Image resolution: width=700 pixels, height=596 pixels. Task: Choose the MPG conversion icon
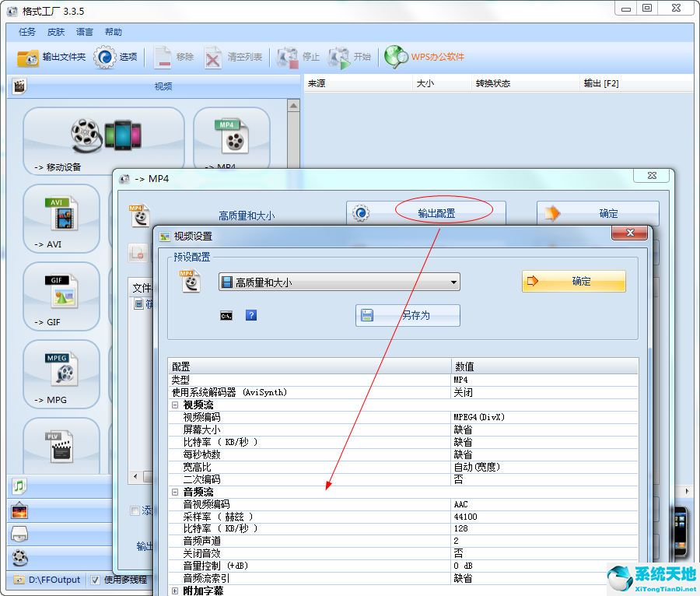click(61, 374)
